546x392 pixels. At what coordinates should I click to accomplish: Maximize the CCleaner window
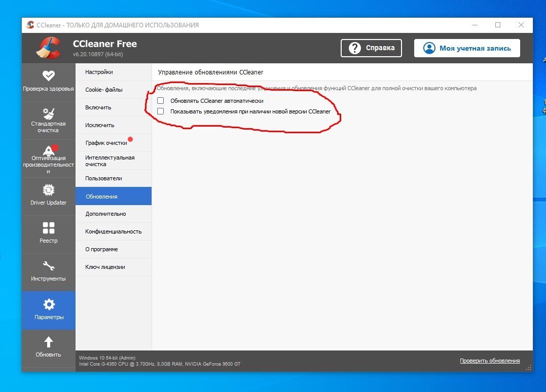[x=498, y=25]
